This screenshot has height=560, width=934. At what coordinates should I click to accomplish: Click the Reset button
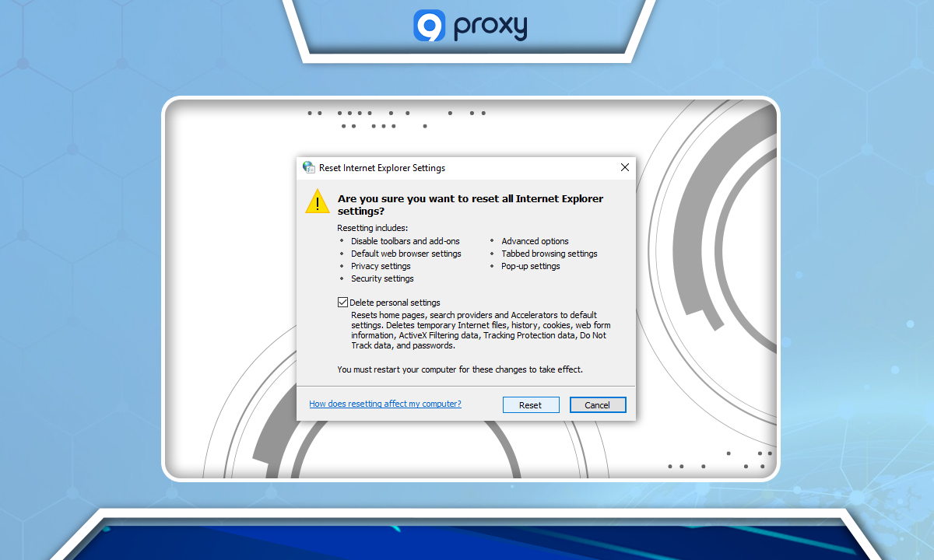click(530, 404)
